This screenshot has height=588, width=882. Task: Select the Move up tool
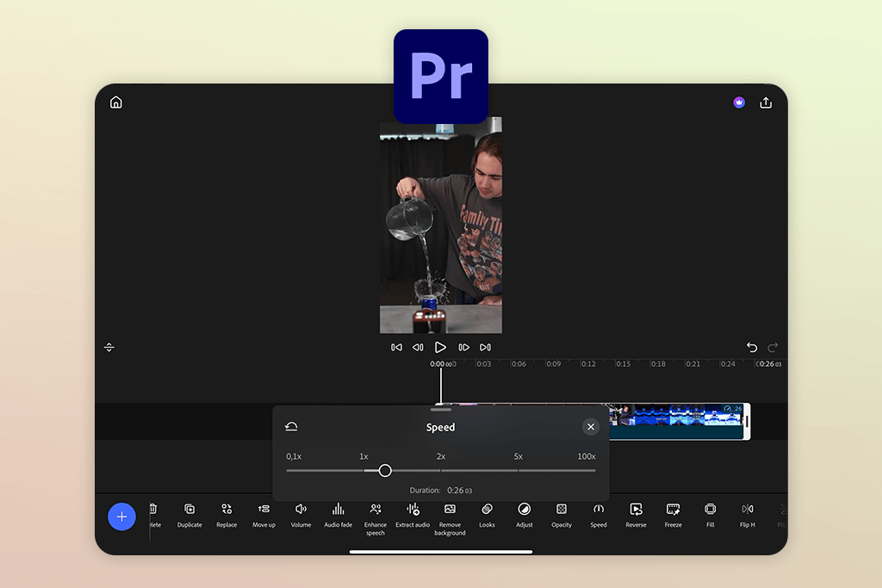264,516
